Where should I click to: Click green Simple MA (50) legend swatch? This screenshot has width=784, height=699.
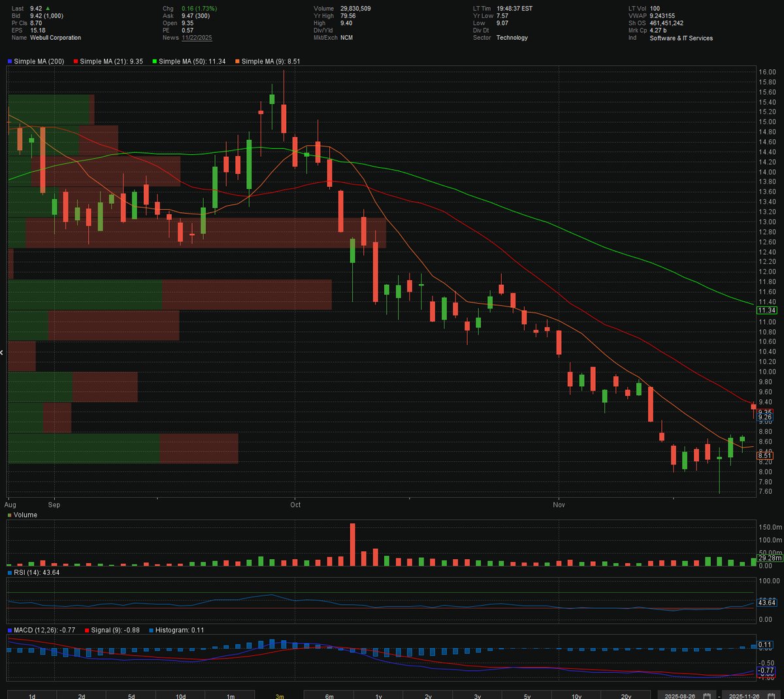155,61
